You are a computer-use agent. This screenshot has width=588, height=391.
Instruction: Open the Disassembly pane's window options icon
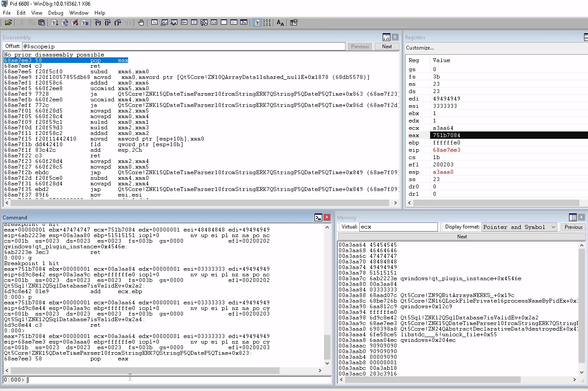click(x=387, y=38)
